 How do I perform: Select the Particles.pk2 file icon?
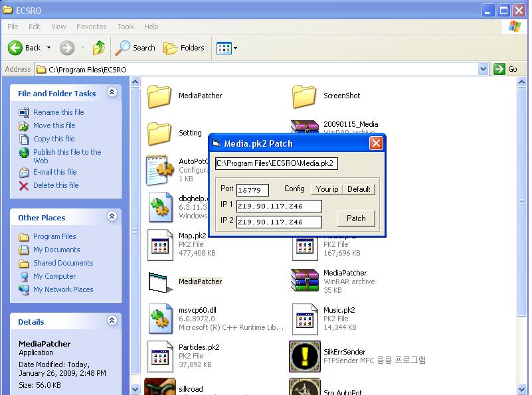pos(159,356)
